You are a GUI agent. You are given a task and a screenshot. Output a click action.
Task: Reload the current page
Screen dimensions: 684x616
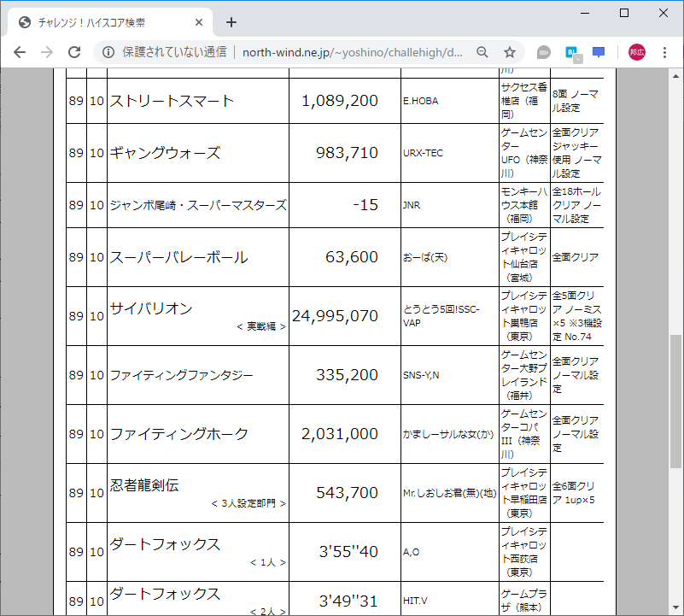click(x=75, y=52)
